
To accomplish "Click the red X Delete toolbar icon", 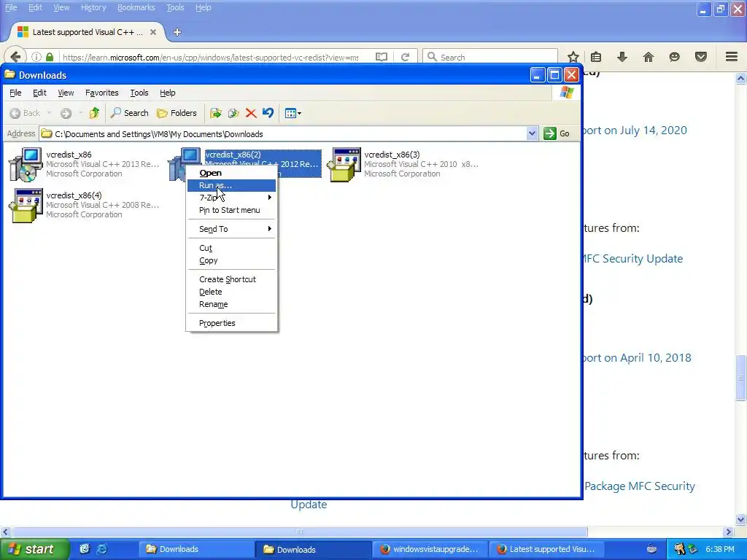I will click(x=251, y=113).
